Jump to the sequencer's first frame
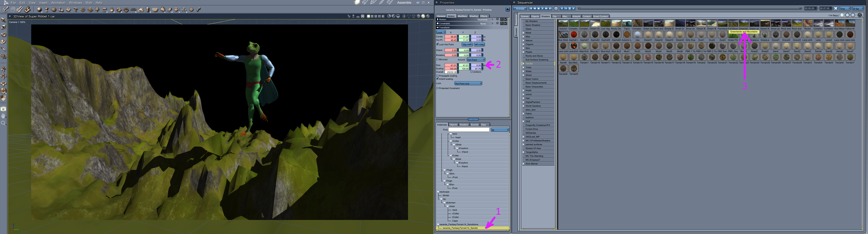This screenshot has height=234, width=868. coord(530,8)
